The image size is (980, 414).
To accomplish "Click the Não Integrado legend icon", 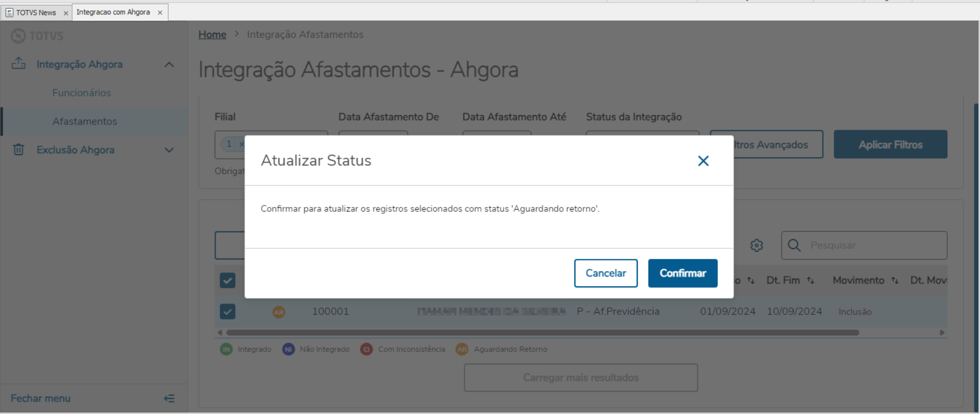I will 288,349.
